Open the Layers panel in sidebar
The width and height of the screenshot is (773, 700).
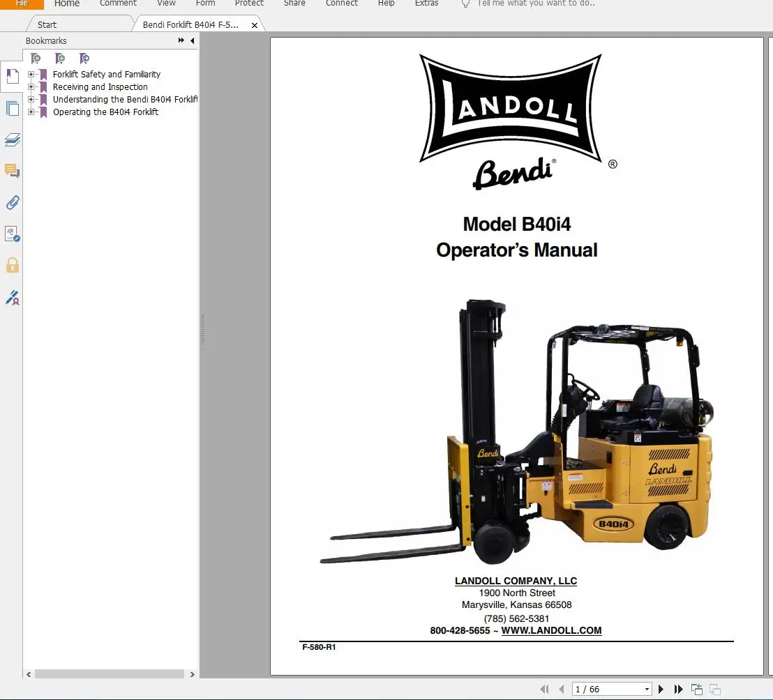pyautogui.click(x=12, y=140)
